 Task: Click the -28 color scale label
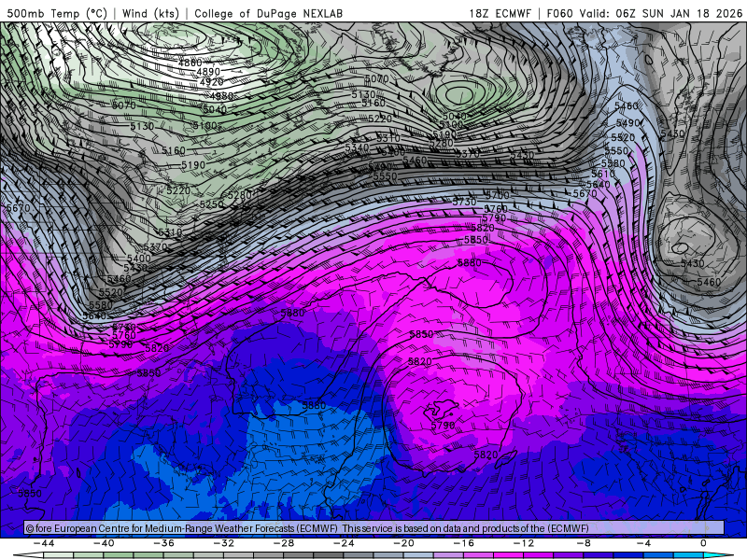(284, 543)
